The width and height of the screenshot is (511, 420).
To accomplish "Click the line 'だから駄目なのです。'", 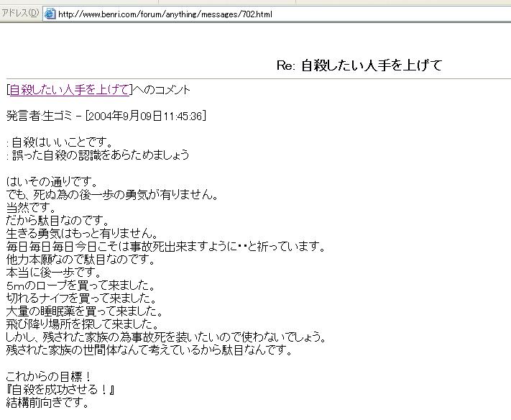I will 57,221.
